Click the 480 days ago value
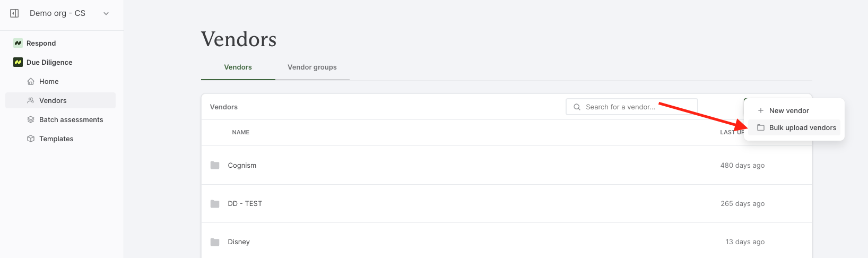This screenshot has height=258, width=868. point(742,165)
